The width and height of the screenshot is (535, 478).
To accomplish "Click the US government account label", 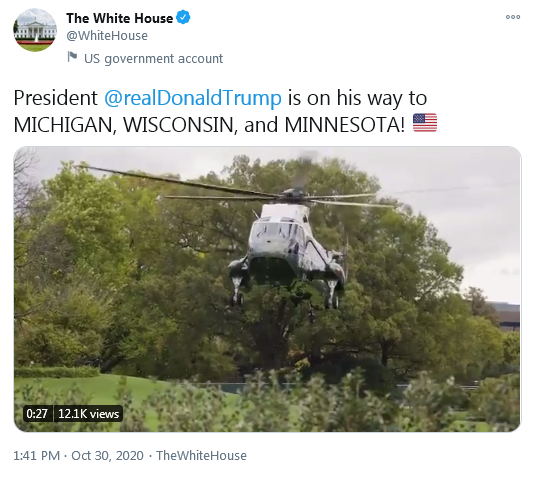I will [x=153, y=59].
